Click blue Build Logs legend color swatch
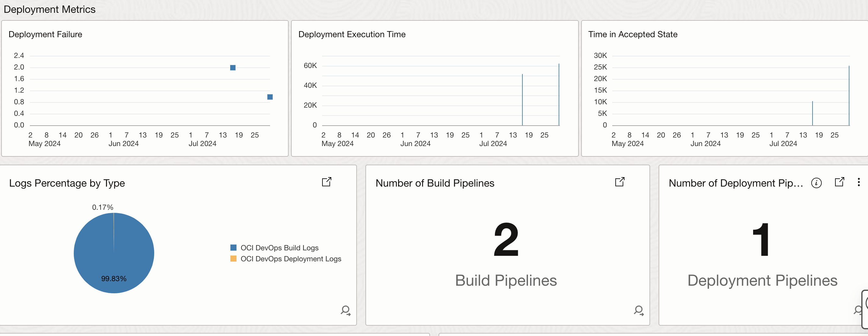The width and height of the screenshot is (868, 336). (233, 248)
